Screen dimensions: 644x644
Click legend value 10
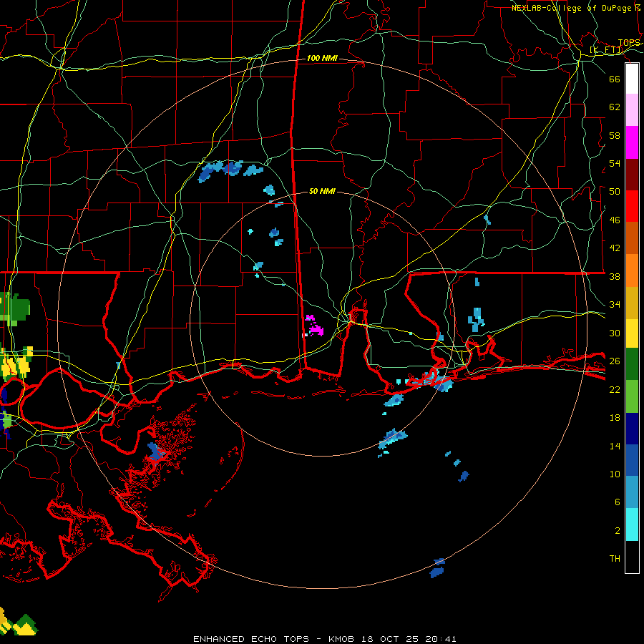615,474
